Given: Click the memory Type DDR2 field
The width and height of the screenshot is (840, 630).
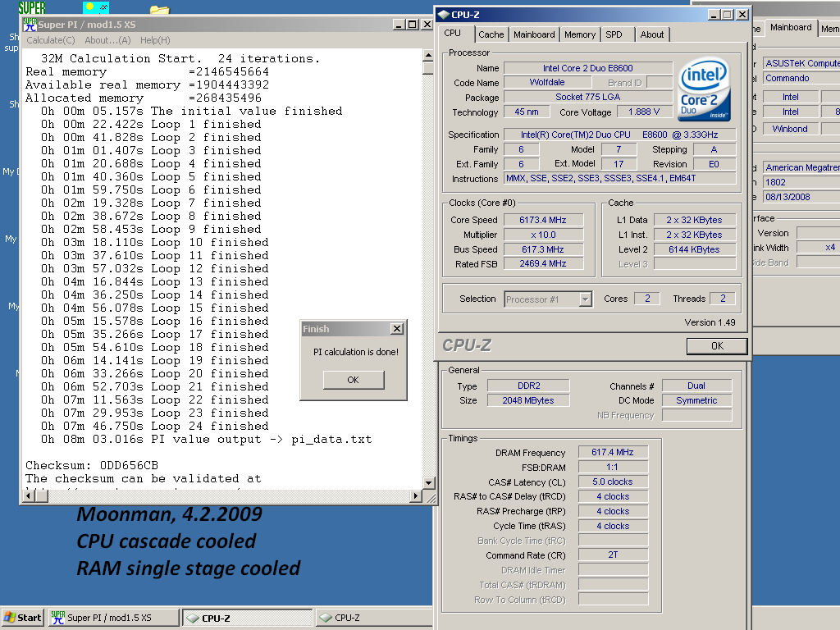Looking at the screenshot, I should coord(528,386).
